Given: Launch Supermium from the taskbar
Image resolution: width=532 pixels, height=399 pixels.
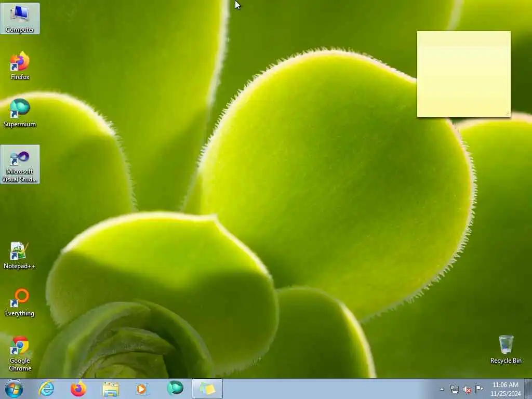Looking at the screenshot, I should pyautogui.click(x=175, y=389).
